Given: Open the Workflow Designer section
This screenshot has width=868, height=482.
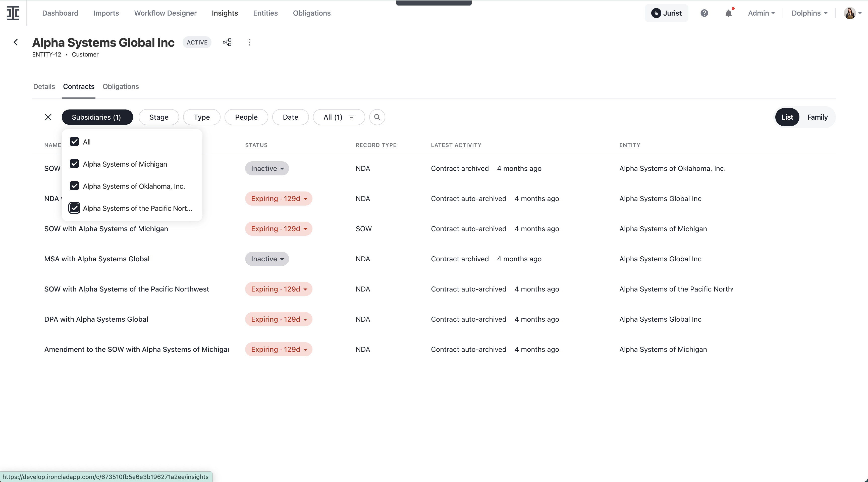Looking at the screenshot, I should point(165,13).
